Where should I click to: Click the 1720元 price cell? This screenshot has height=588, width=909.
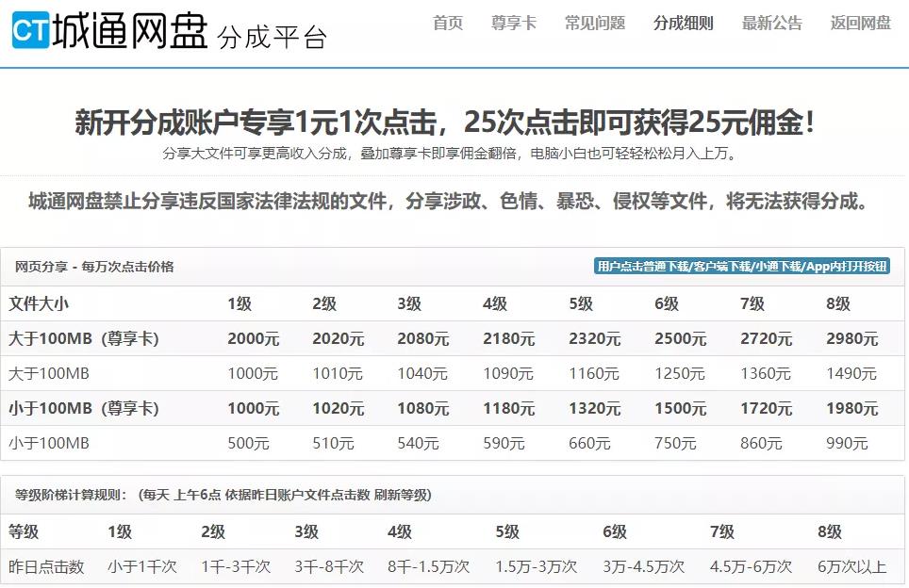coord(767,408)
